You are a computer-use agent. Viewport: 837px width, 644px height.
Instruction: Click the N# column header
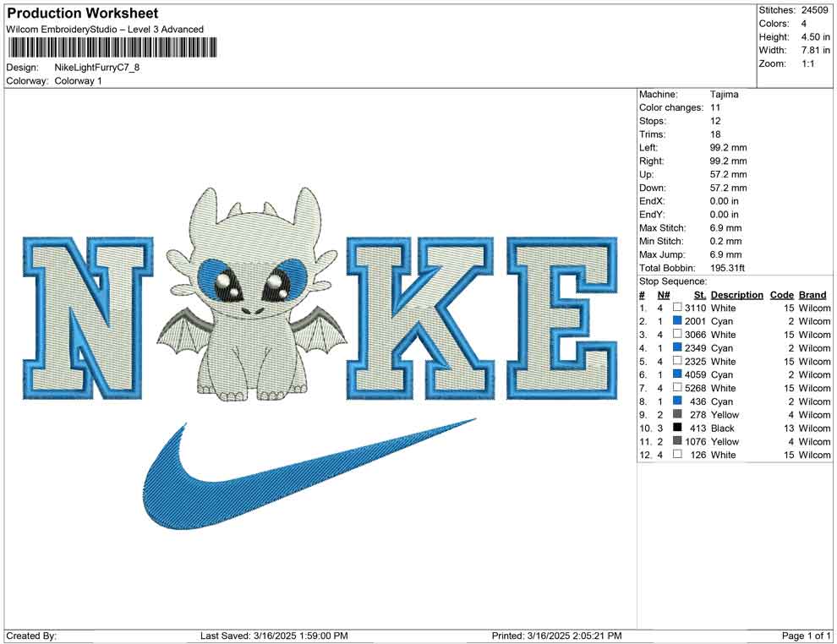(x=664, y=295)
